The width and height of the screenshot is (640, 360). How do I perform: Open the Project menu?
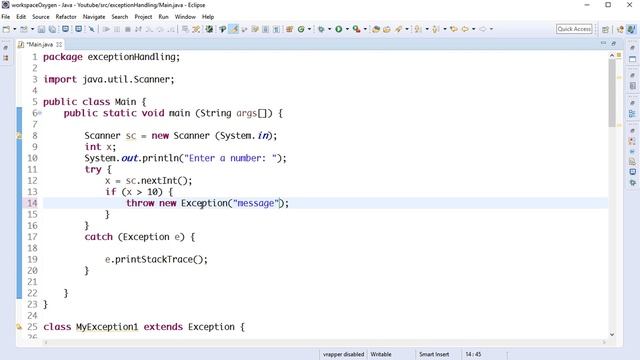pyautogui.click(x=143, y=17)
